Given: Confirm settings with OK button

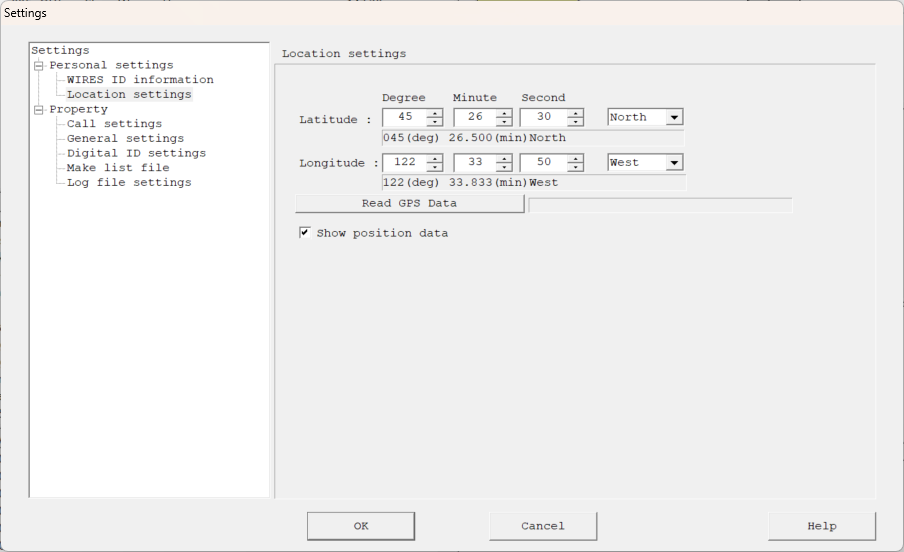Looking at the screenshot, I should pyautogui.click(x=361, y=526).
